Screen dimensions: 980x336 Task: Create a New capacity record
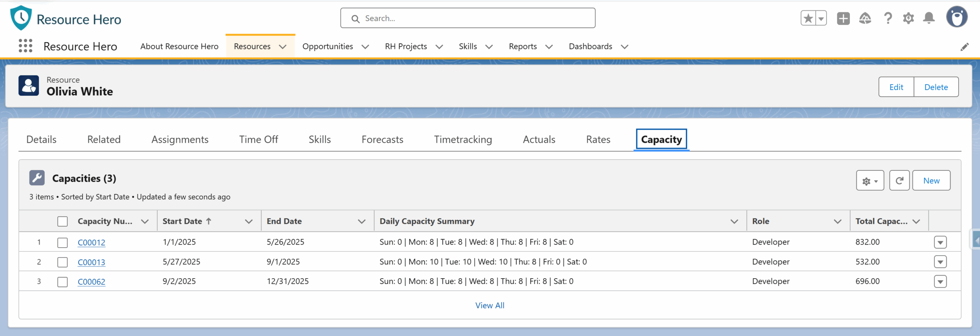(x=931, y=181)
